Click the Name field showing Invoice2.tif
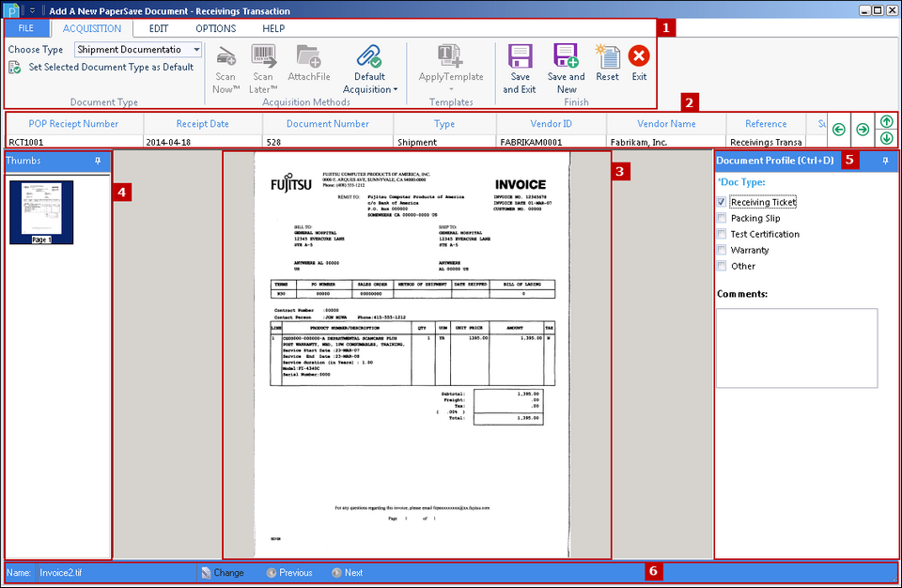902x588 pixels. (117, 572)
